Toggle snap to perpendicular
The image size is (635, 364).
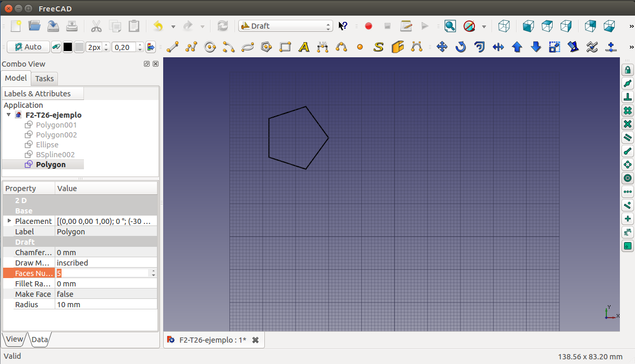click(x=628, y=97)
